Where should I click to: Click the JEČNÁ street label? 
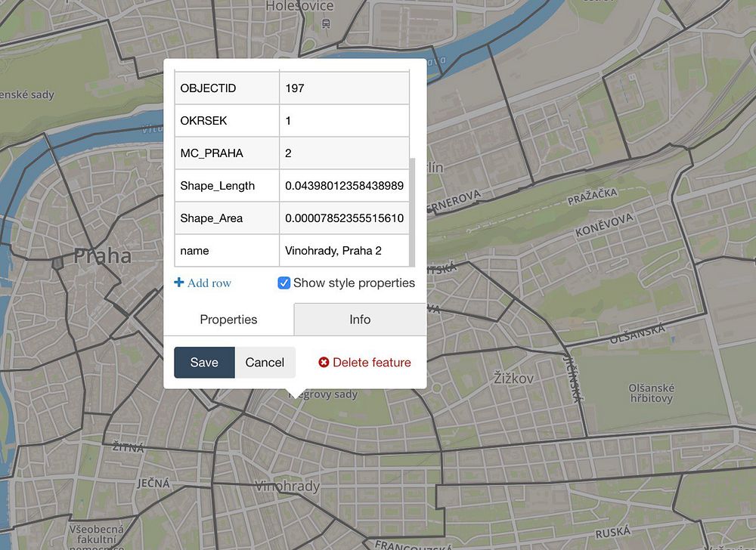(x=153, y=483)
